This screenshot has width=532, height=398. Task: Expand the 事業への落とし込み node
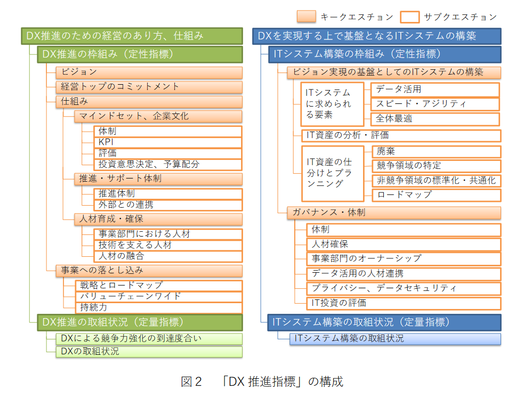tap(149, 271)
